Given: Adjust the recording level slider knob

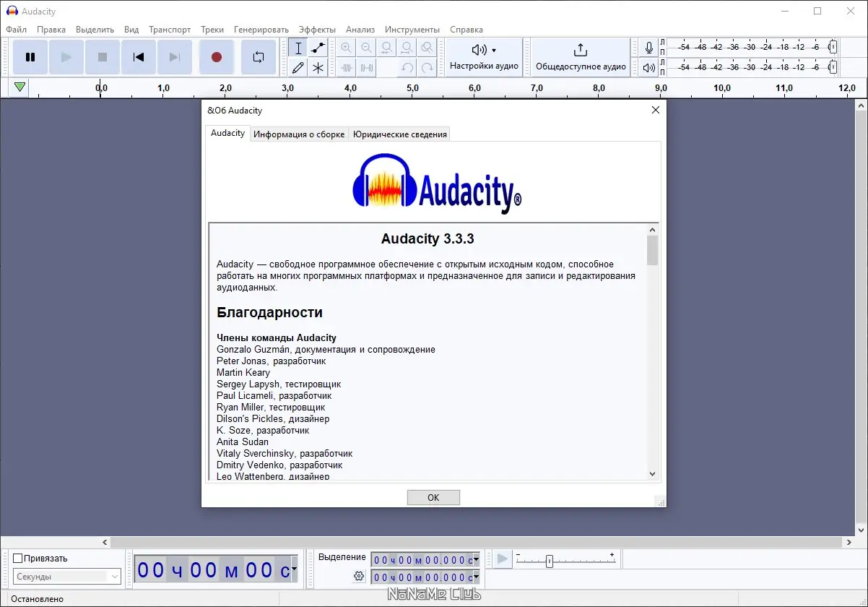Looking at the screenshot, I should tap(833, 48).
